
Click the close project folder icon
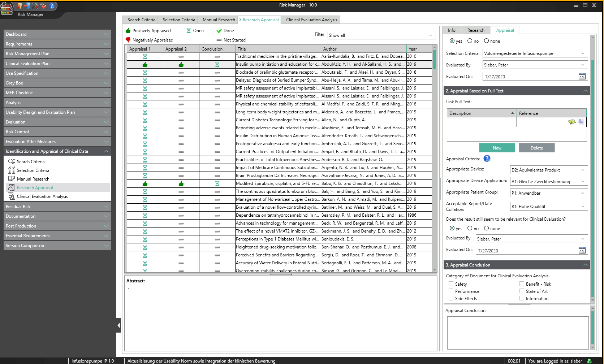20,5
